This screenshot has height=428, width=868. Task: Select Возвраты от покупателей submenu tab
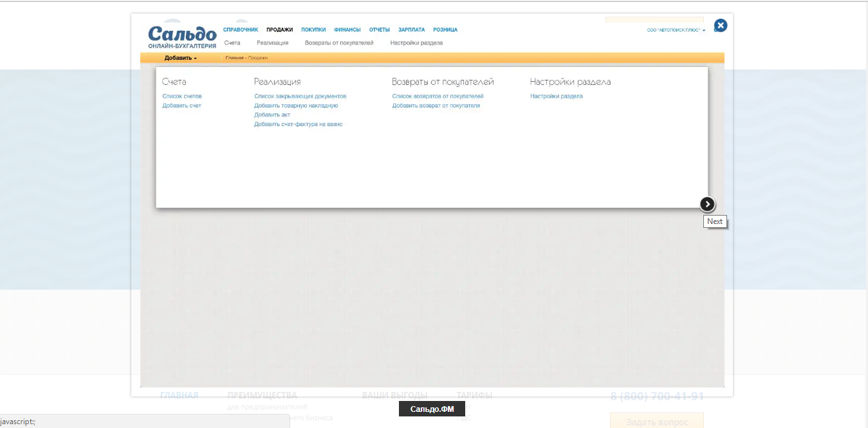[x=339, y=43]
